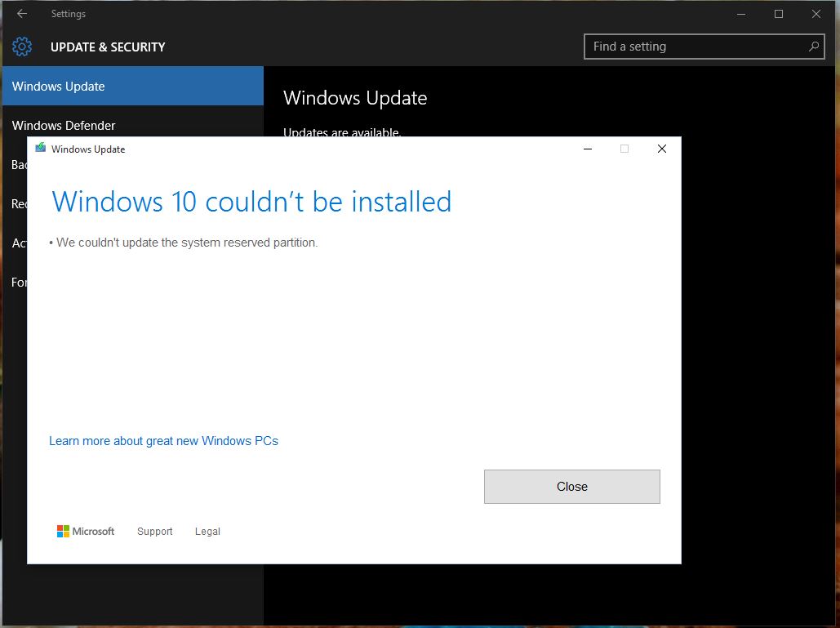This screenshot has height=628, width=840.
Task: Click the 'Windows 10 couldn't be installed' heading
Action: 251,202
